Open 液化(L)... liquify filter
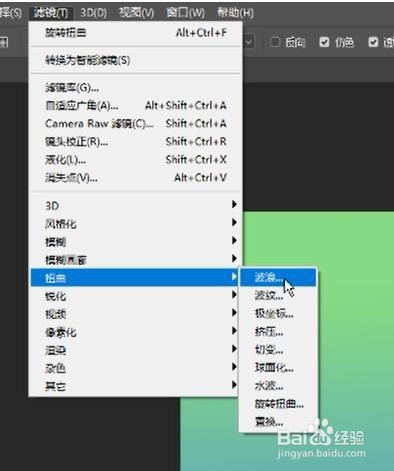This screenshot has width=394, height=471. coord(136,160)
